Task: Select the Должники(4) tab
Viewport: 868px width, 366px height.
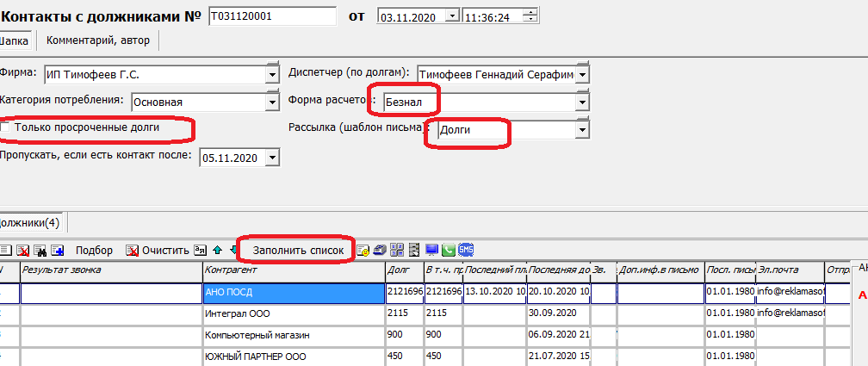Action: 29,222
